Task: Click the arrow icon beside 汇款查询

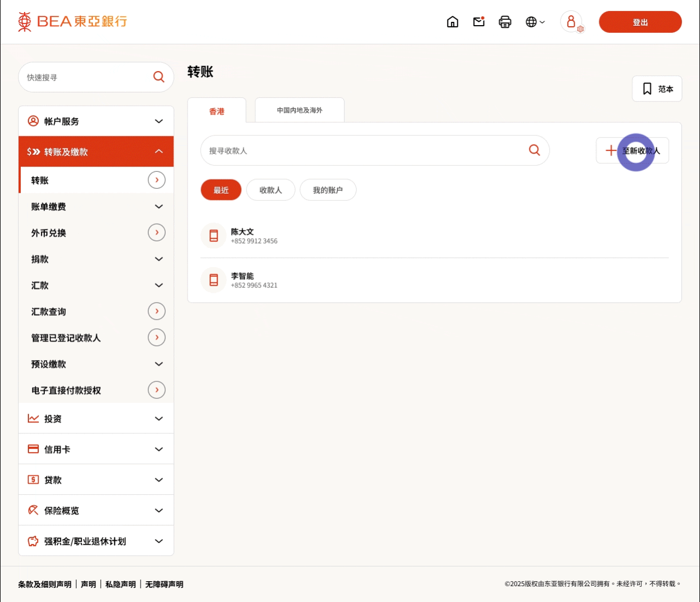Action: (156, 311)
